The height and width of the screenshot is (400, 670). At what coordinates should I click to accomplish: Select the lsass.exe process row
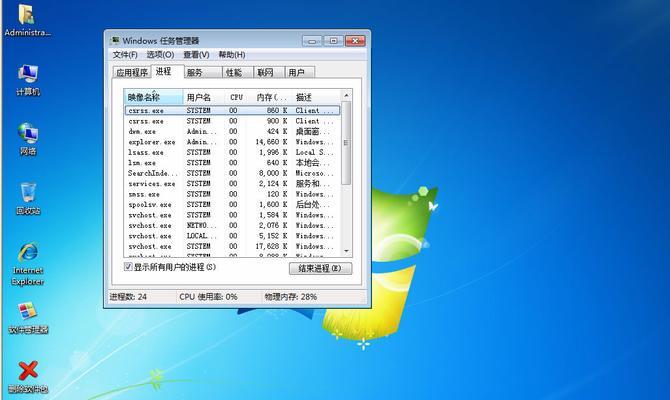[x=232, y=152]
